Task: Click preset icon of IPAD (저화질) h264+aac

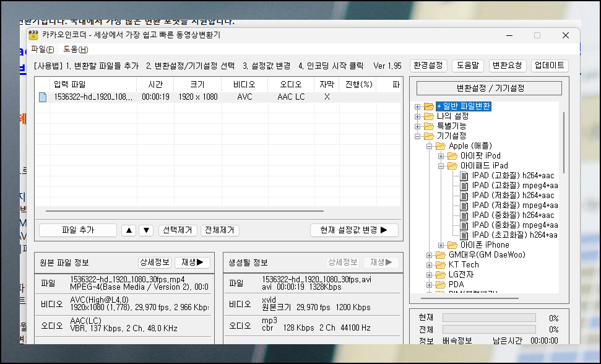Action: [x=464, y=196]
